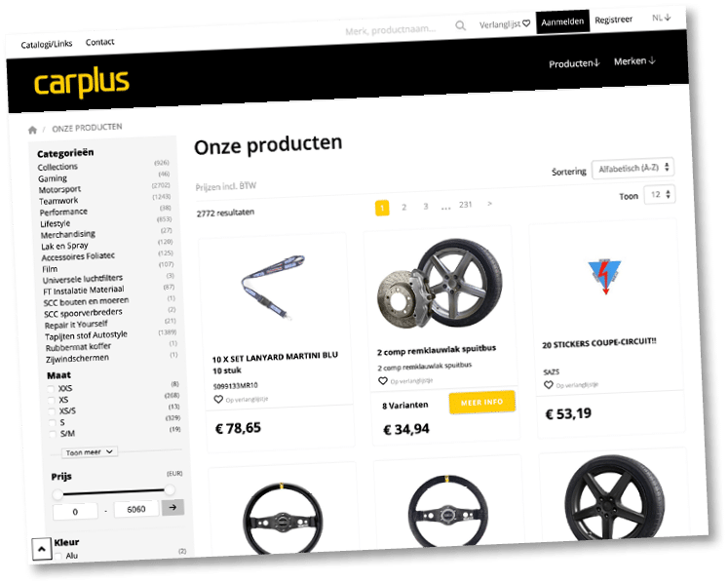The height and width of the screenshot is (584, 728).
Task: Add remklauwlak spuitbus to wishlist heart
Action: coord(383,381)
